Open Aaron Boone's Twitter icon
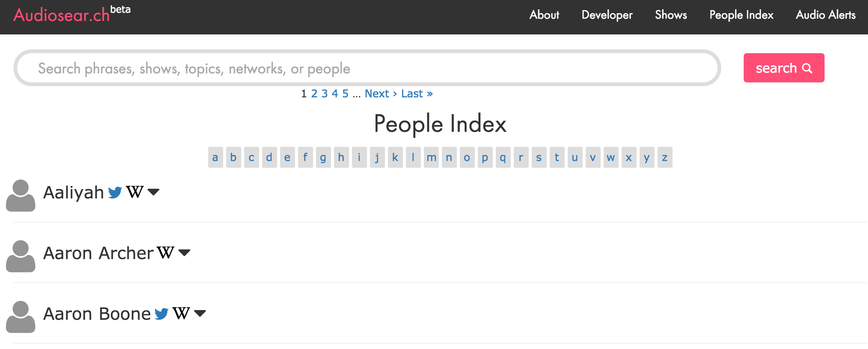This screenshot has width=868, height=349. [x=161, y=314]
